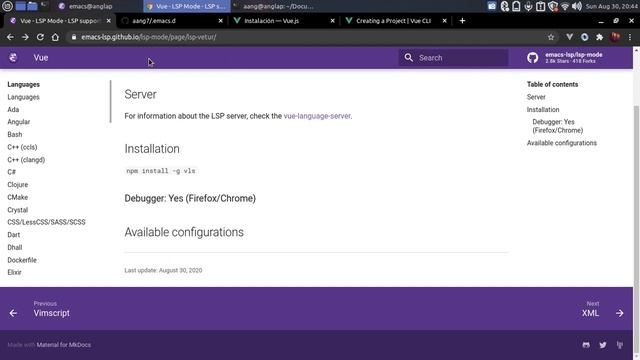This screenshot has height=360, width=640.
Task: Click the Search field in the header
Action: pos(453,58)
